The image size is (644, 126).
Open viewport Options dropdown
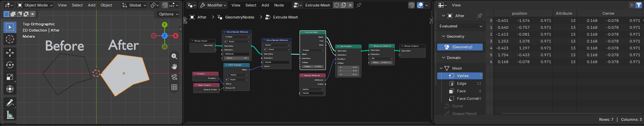168,14
